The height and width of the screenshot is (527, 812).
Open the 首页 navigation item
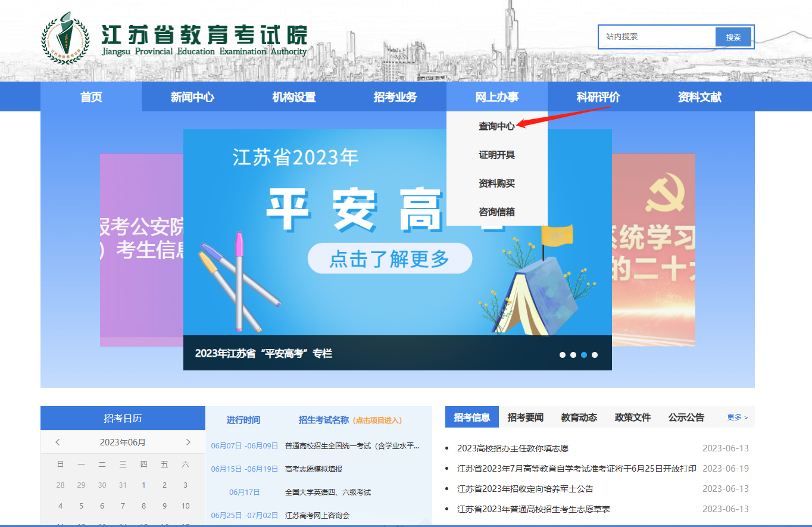coord(91,97)
